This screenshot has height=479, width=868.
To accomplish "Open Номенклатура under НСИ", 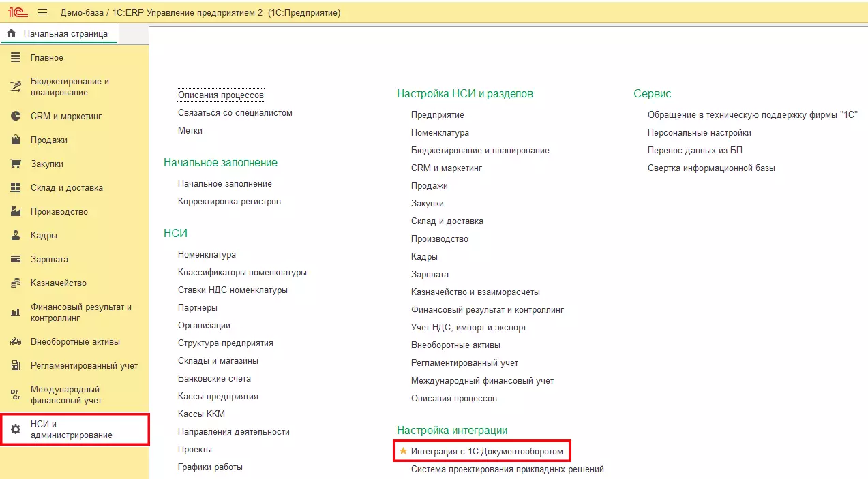I will point(207,255).
